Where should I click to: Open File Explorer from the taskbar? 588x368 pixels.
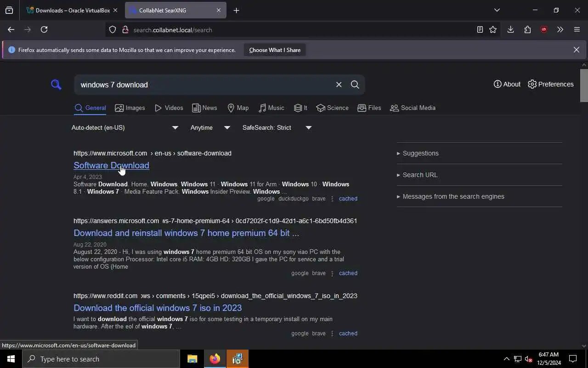click(x=192, y=359)
